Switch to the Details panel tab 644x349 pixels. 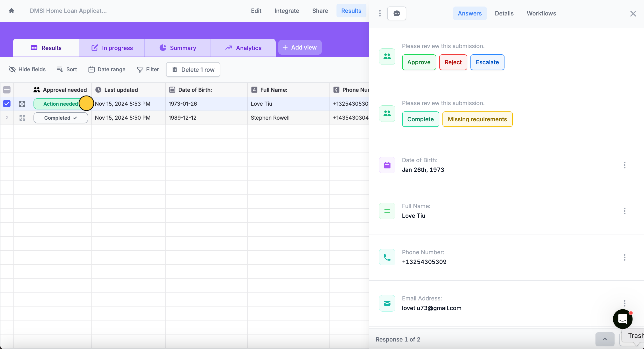pyautogui.click(x=504, y=14)
